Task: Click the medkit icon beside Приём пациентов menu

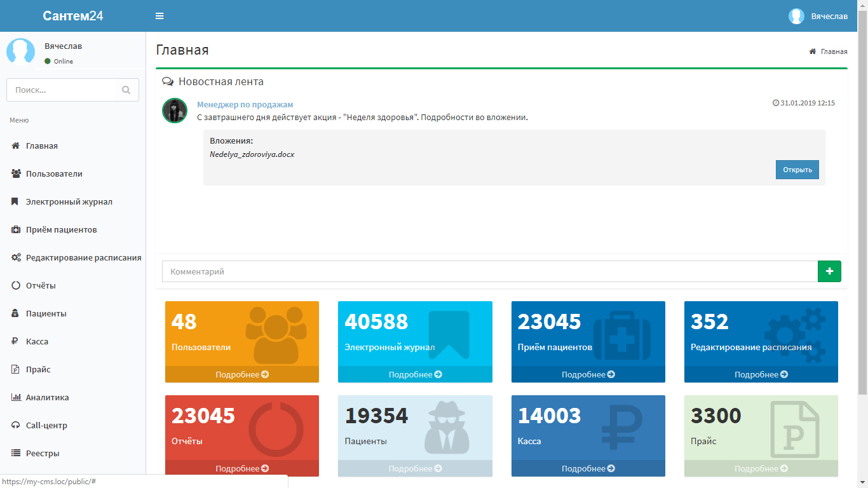Action: tap(17, 229)
